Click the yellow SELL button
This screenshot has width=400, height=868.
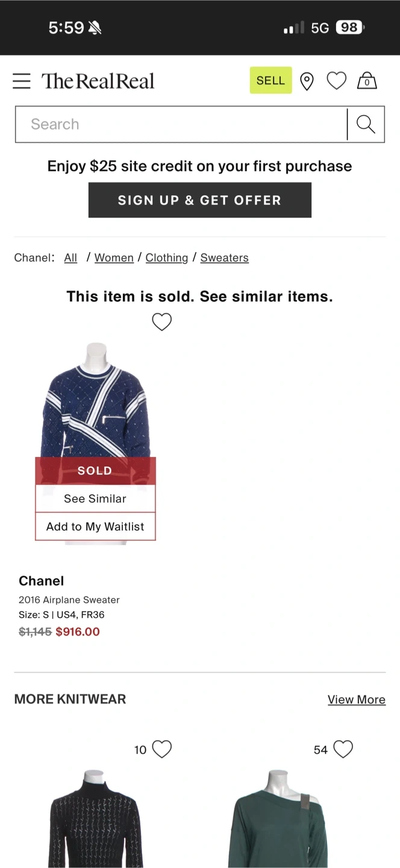pyautogui.click(x=270, y=80)
